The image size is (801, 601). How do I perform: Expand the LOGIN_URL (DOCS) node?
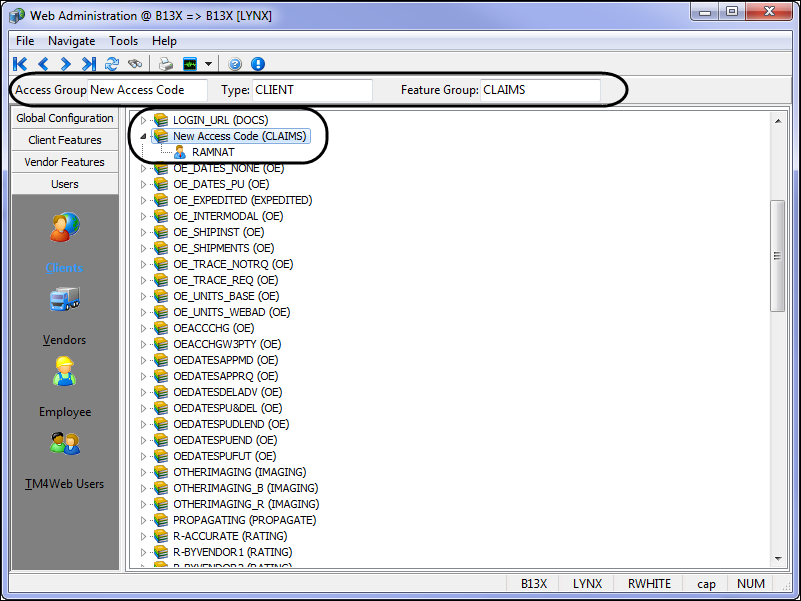[144, 120]
